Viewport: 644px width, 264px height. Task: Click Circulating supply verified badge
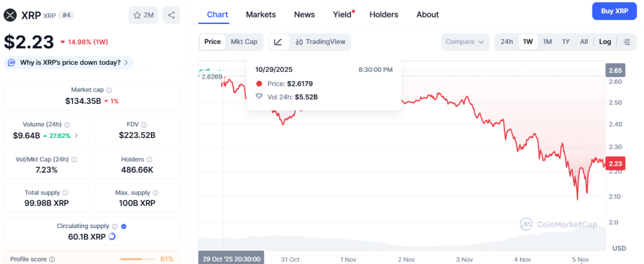pos(124,226)
